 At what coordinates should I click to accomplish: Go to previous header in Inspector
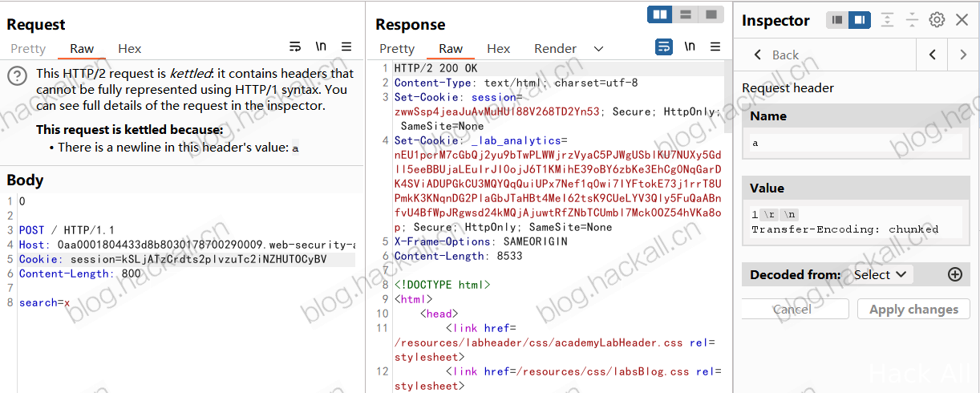click(932, 55)
